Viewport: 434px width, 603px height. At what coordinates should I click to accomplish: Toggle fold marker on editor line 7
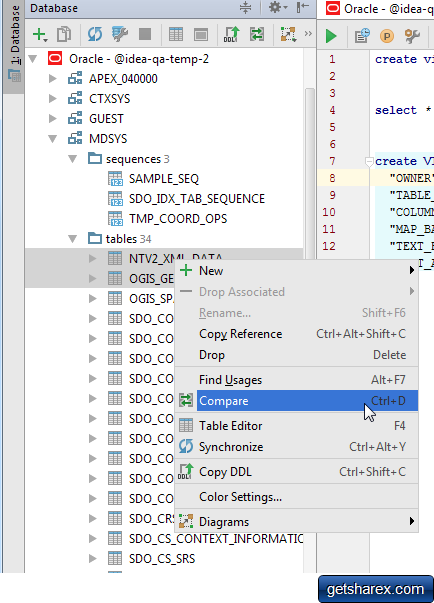[x=369, y=162]
